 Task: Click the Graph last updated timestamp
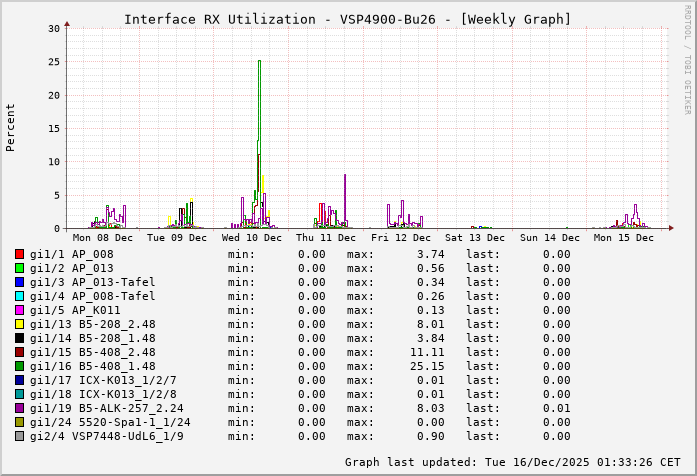(512, 462)
